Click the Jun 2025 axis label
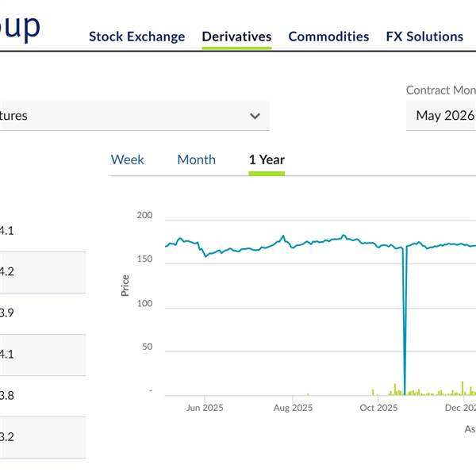 pos(205,408)
